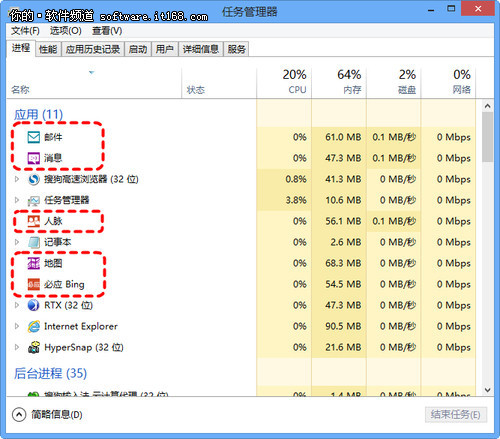Click the 0.8% CPU value
The image size is (500, 439).
click(296, 179)
